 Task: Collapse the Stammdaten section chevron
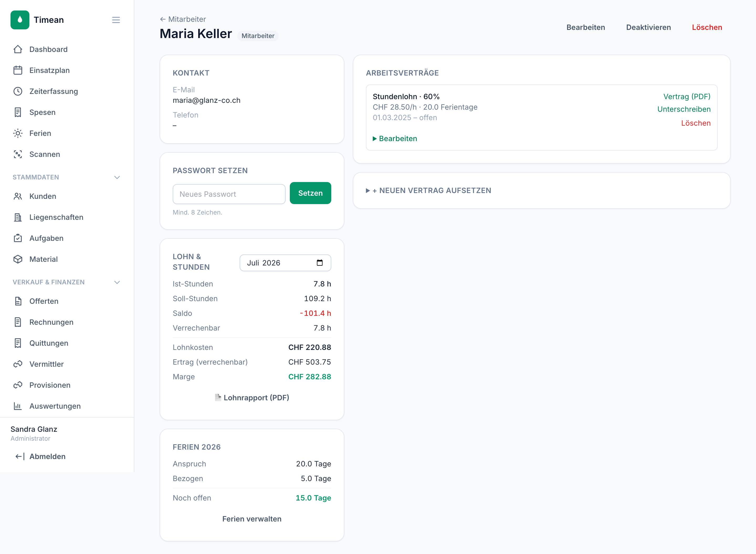pos(117,177)
